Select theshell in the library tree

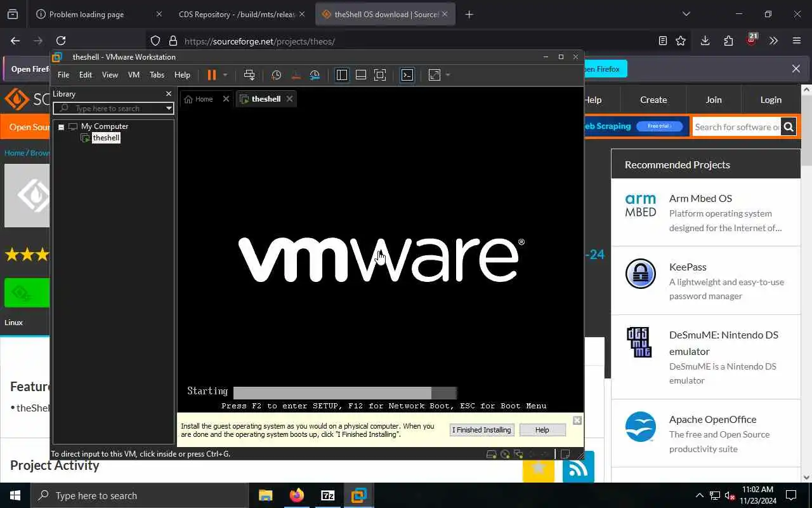click(106, 138)
